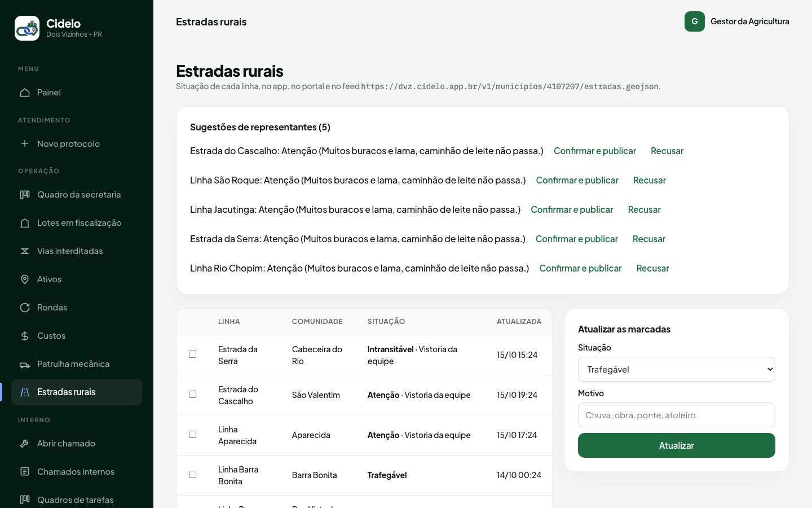This screenshot has width=812, height=508.
Task: Click the green Atualizar button
Action: click(x=677, y=445)
